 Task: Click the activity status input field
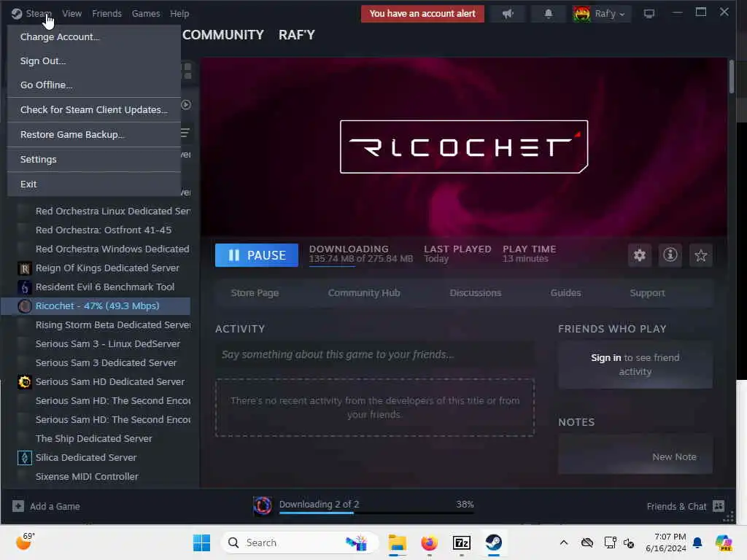[374, 355]
